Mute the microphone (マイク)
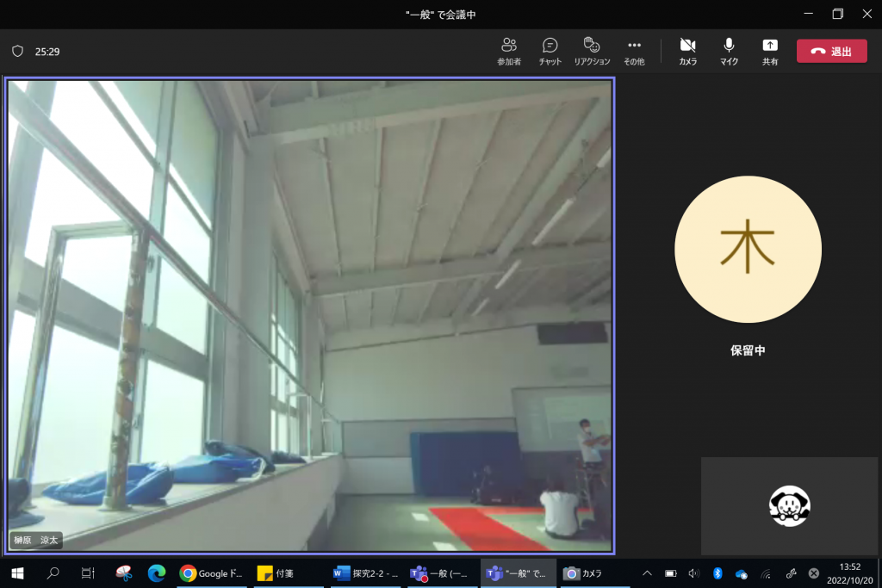 729,51
